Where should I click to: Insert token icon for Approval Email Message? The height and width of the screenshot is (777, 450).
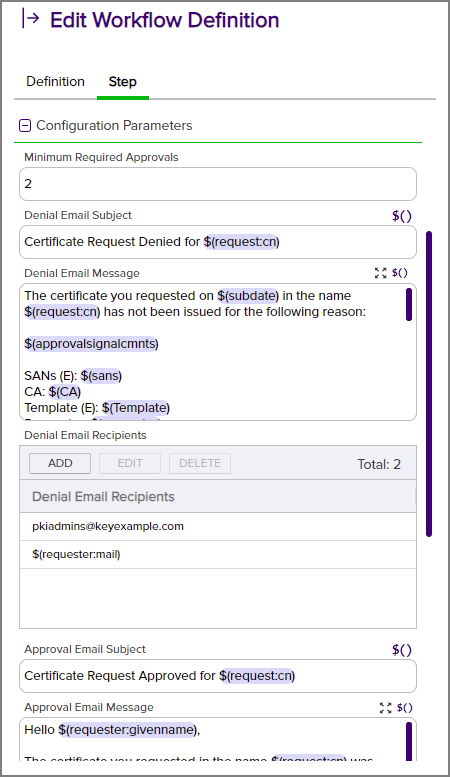(x=404, y=708)
